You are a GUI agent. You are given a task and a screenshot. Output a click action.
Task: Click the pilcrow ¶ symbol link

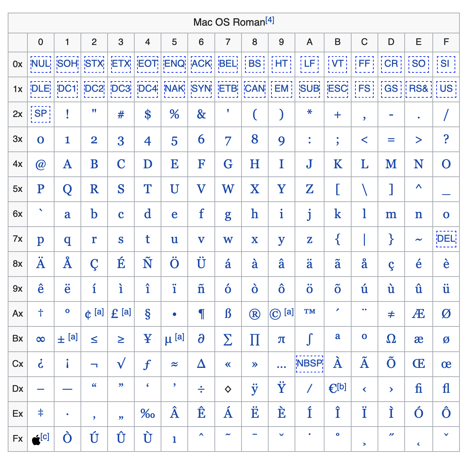pyautogui.click(x=201, y=314)
